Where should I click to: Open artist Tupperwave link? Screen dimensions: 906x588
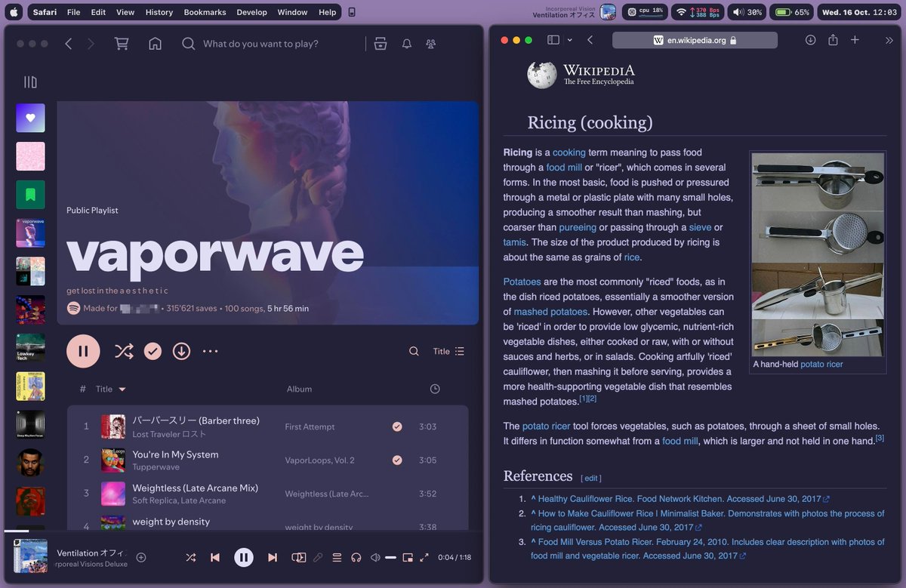tap(155, 467)
